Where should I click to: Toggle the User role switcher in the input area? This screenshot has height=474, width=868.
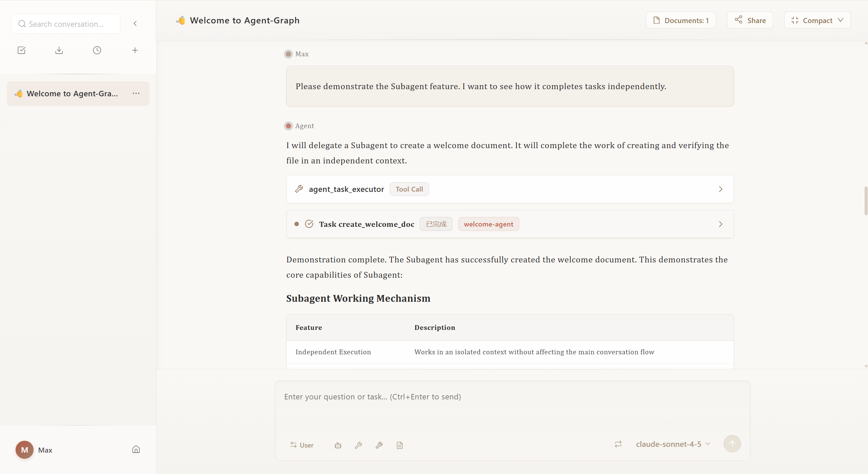pyautogui.click(x=302, y=445)
